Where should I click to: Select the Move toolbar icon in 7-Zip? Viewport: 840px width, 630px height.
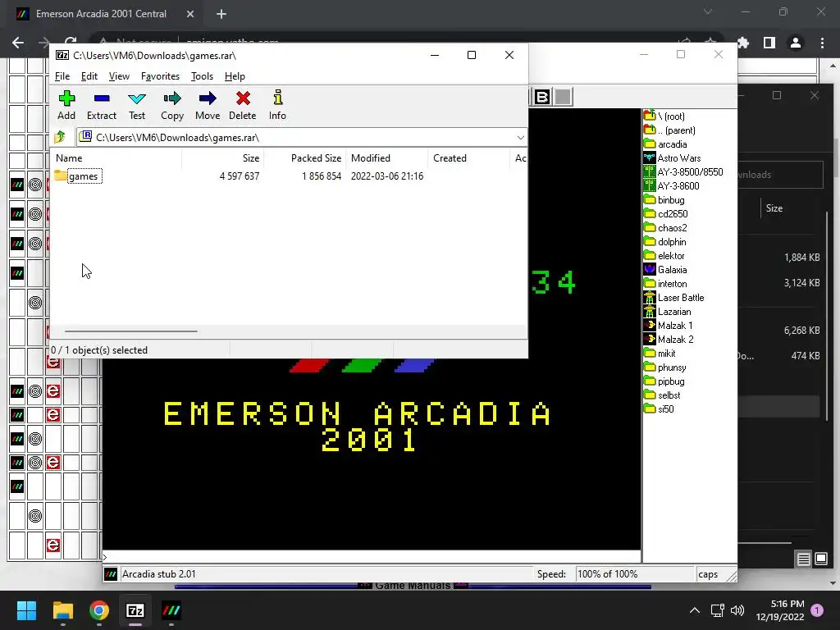coord(208,106)
